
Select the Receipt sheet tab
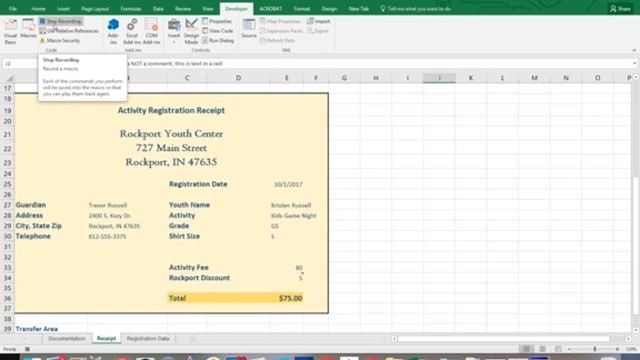tap(106, 339)
